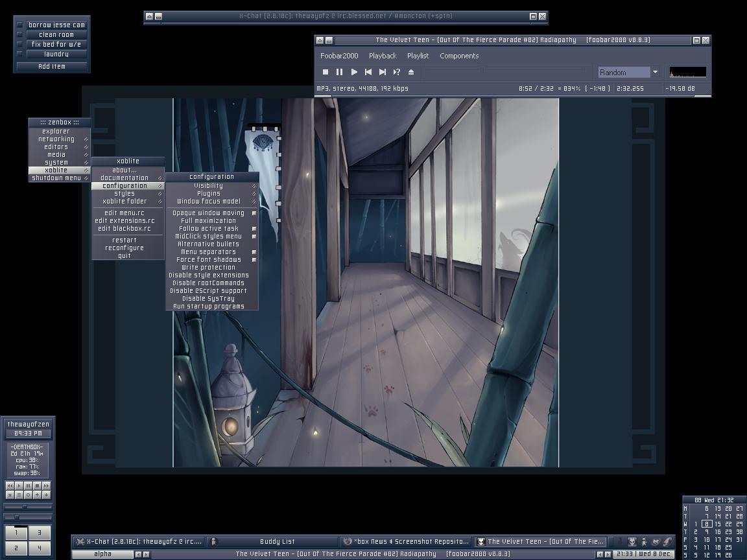Check the 'laundry' todo box
The height and width of the screenshot is (560, 747).
click(x=19, y=54)
